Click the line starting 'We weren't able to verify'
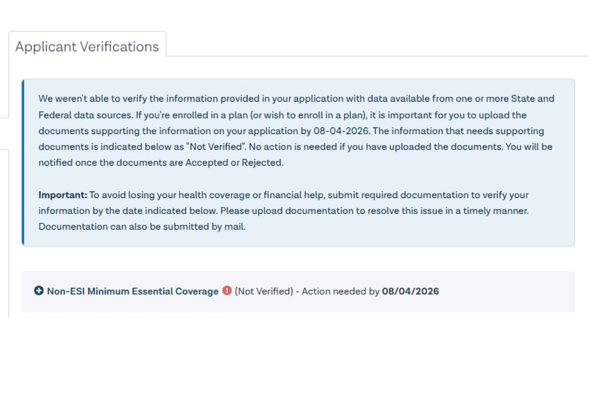This screenshot has width=600, height=400. pos(296,99)
